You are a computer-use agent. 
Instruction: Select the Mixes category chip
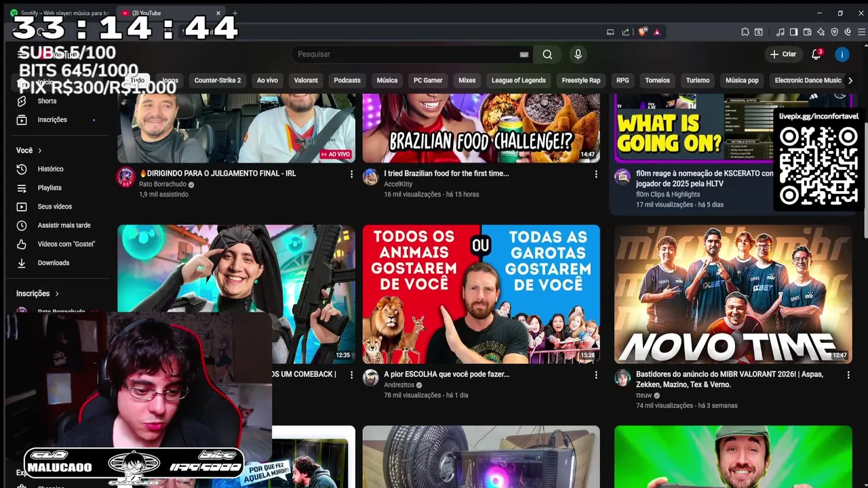pyautogui.click(x=467, y=80)
